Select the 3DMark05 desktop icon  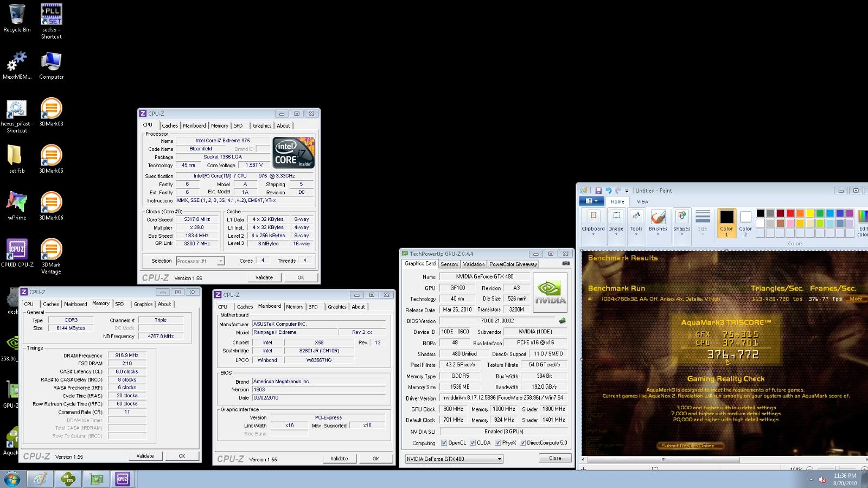click(52, 159)
